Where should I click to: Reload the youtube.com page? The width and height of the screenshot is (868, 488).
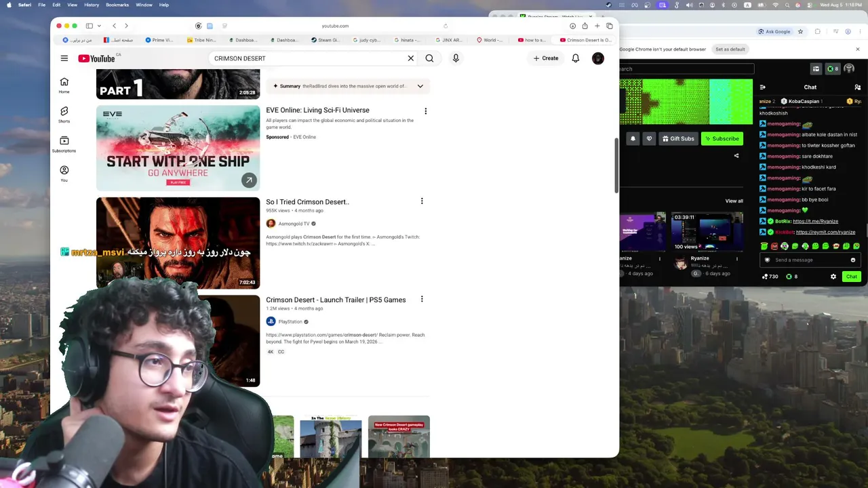pyautogui.click(x=446, y=26)
